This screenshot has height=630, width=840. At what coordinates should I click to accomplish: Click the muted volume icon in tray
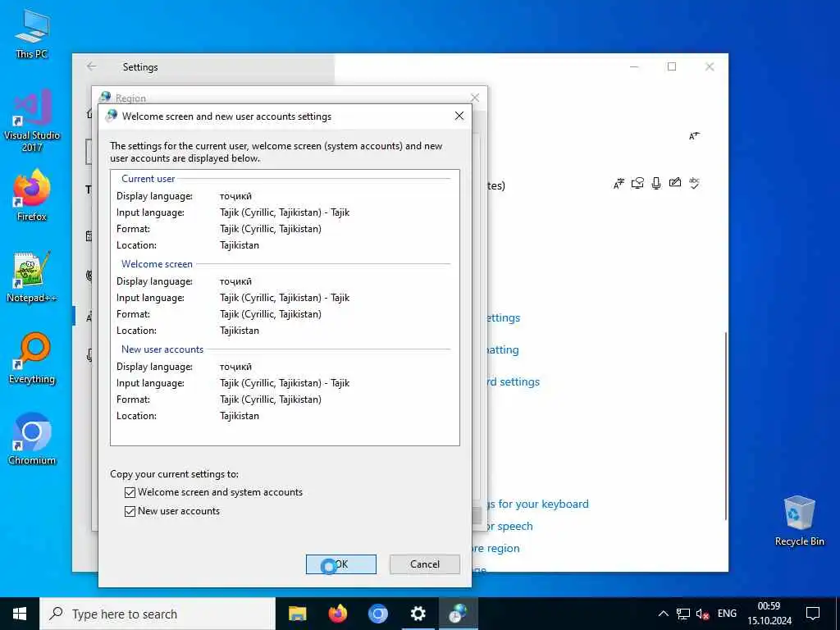click(702, 614)
